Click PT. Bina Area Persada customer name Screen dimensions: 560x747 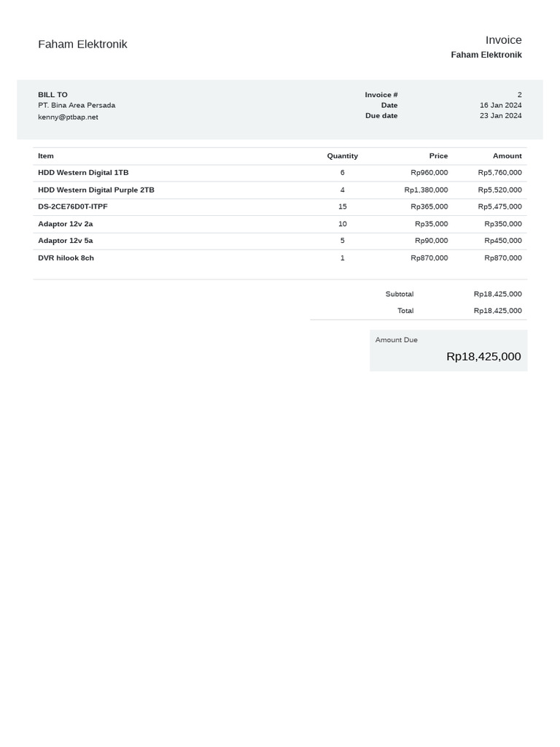[77, 105]
